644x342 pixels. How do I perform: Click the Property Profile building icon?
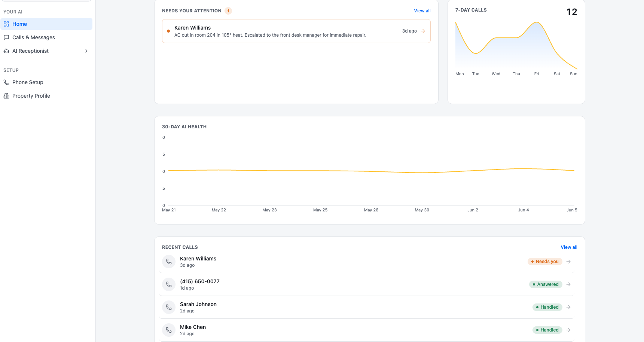(x=6, y=96)
